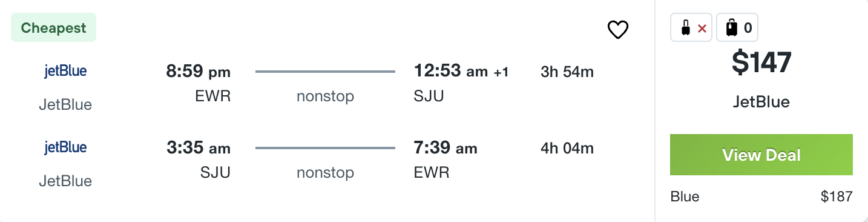Click the SJU destination airport code outbound
This screenshot has width=868, height=222.
click(x=429, y=96)
